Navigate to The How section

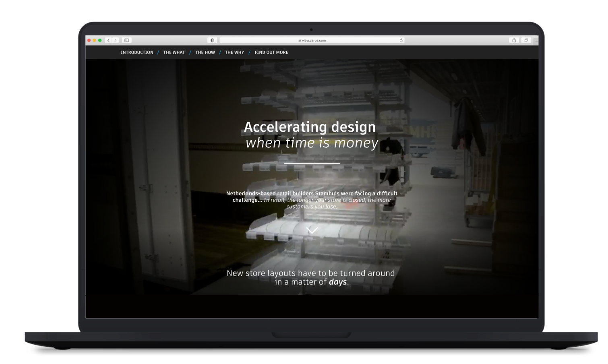coord(205,52)
